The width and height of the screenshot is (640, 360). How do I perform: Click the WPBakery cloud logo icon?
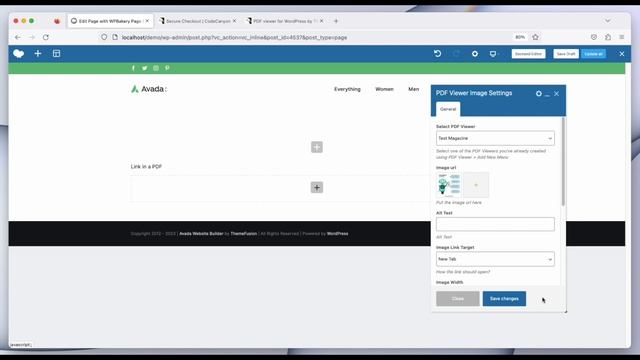[x=19, y=53]
